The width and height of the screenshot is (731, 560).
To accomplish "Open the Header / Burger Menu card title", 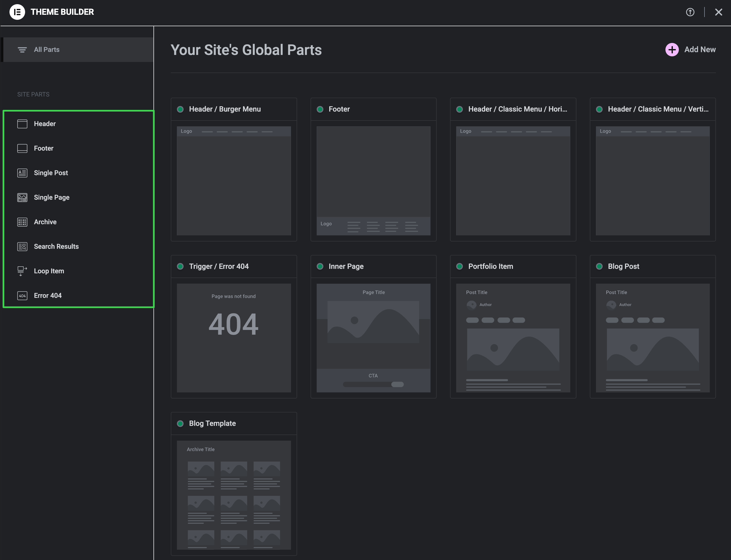I will [x=225, y=109].
